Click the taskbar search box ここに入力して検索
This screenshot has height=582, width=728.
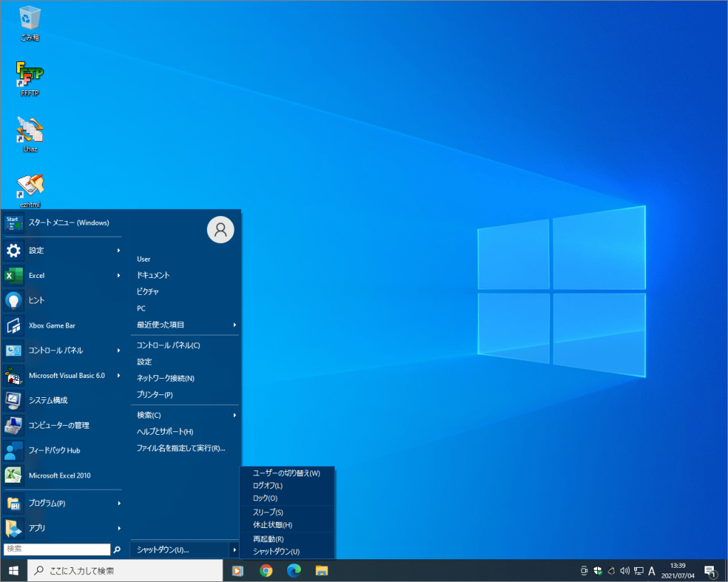[125, 571]
